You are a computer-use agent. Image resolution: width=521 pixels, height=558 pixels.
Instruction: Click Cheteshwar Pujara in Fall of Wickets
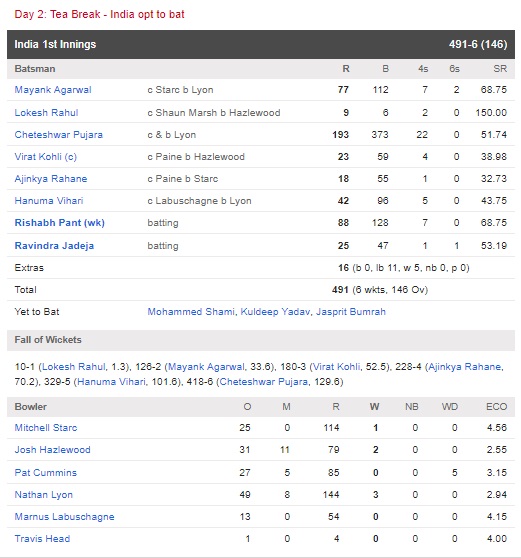(263, 382)
